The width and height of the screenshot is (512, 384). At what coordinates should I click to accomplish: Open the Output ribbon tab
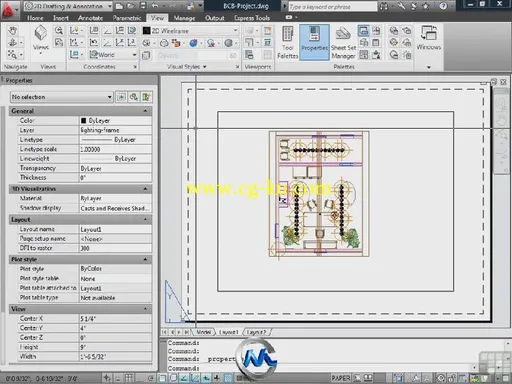click(215, 18)
